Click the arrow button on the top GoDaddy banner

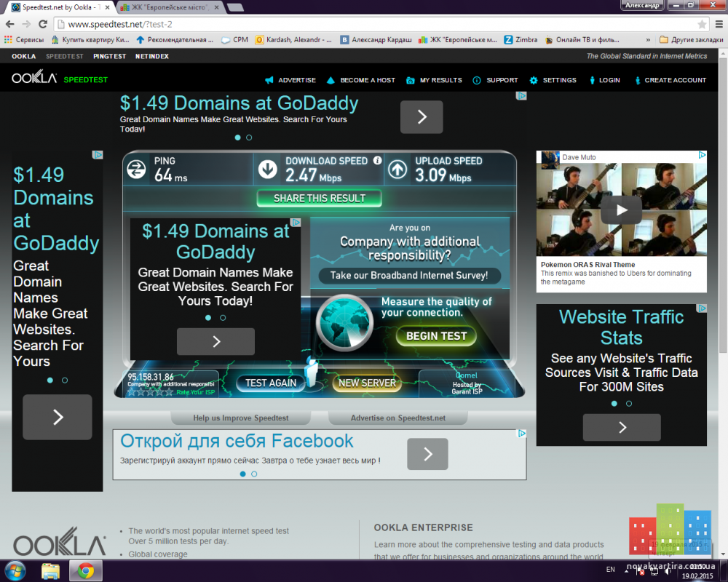422,117
